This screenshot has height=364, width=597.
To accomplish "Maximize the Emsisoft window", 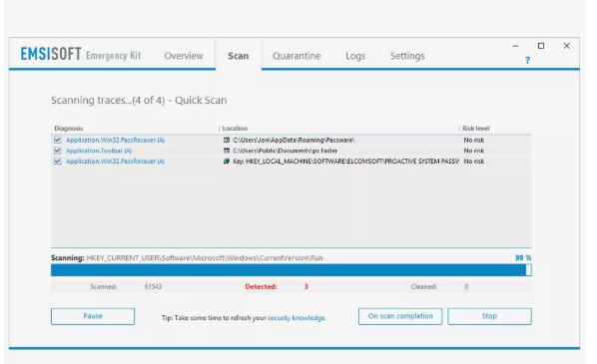I will click(541, 46).
